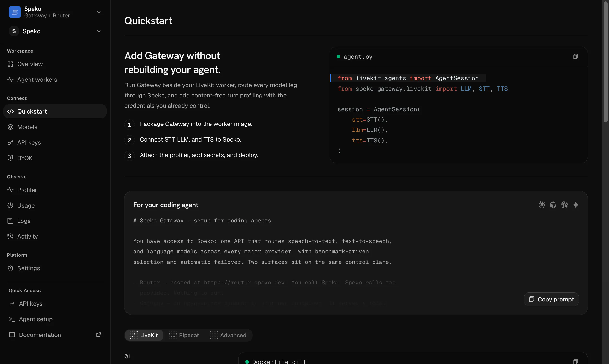Image resolution: width=609 pixels, height=364 pixels.
Task: Open the Logs page
Action: coord(55,221)
